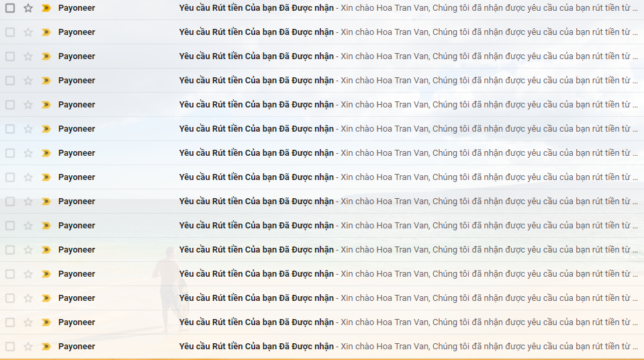Star the fifth Payoneer email
This screenshot has height=360, width=644.
pos(28,105)
